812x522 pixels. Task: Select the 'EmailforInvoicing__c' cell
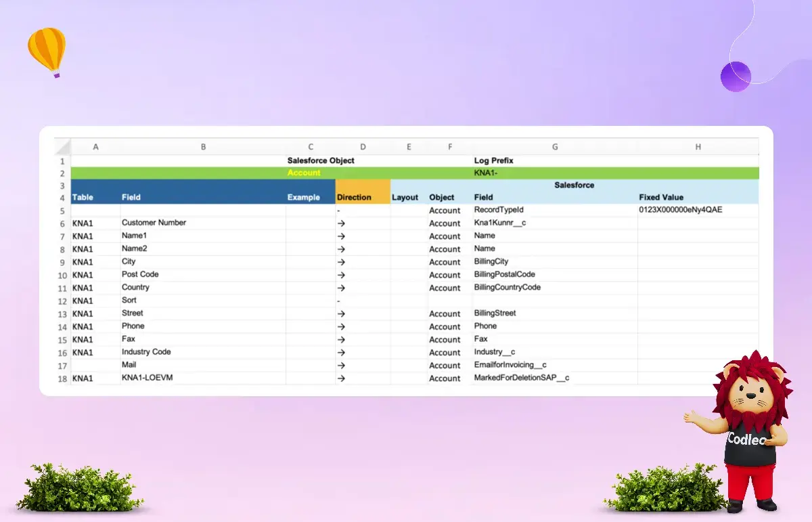[555, 366]
